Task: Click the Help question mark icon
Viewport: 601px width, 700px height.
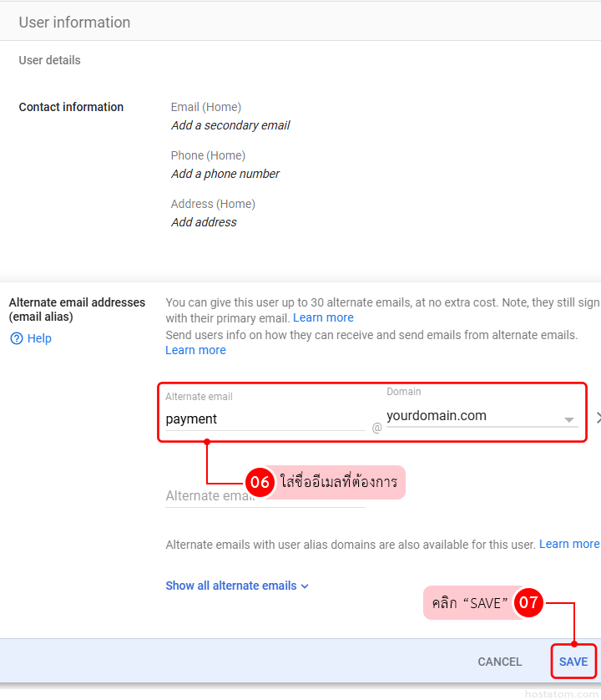Action: (x=16, y=338)
